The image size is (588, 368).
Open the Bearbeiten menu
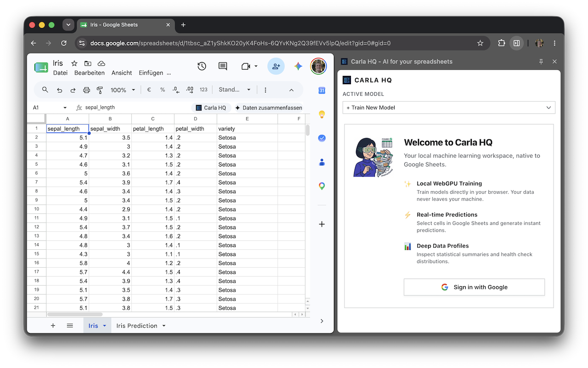click(x=90, y=73)
